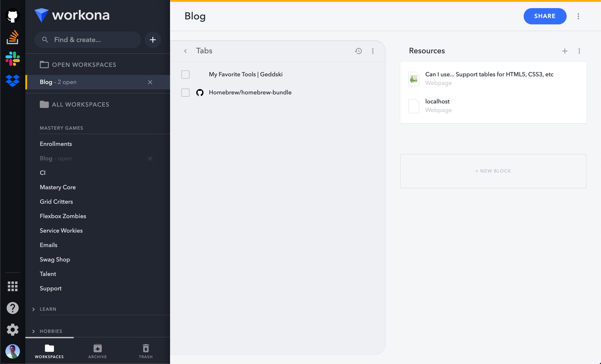Open the Flexbox Zombies workspace
The image size is (601, 364).
63,216
